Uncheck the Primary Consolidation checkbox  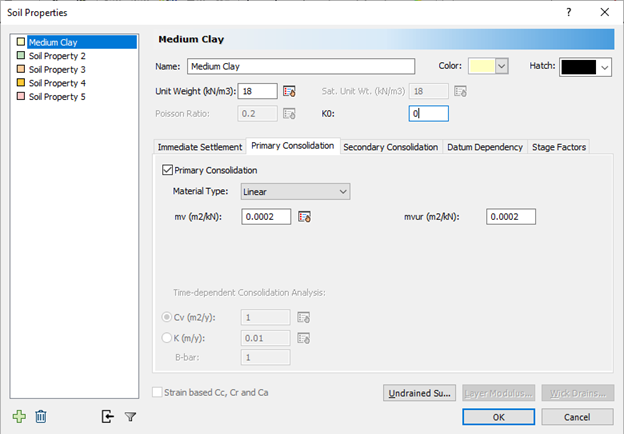[167, 171]
